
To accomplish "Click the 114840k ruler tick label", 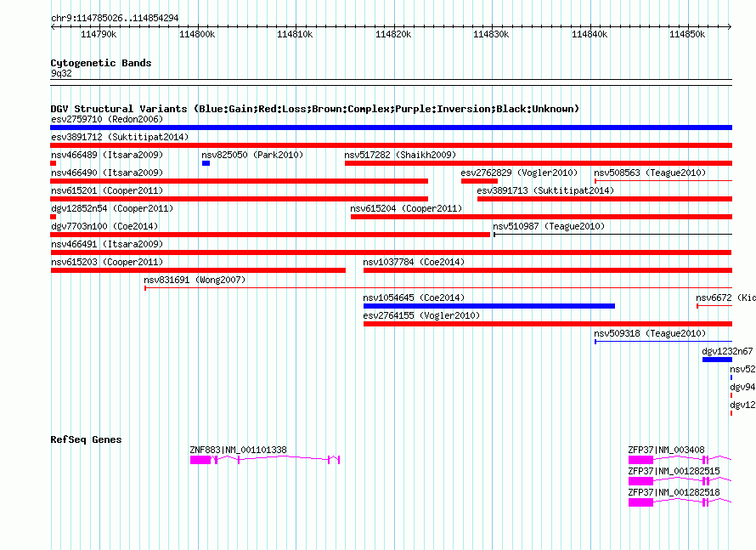I will click(590, 34).
